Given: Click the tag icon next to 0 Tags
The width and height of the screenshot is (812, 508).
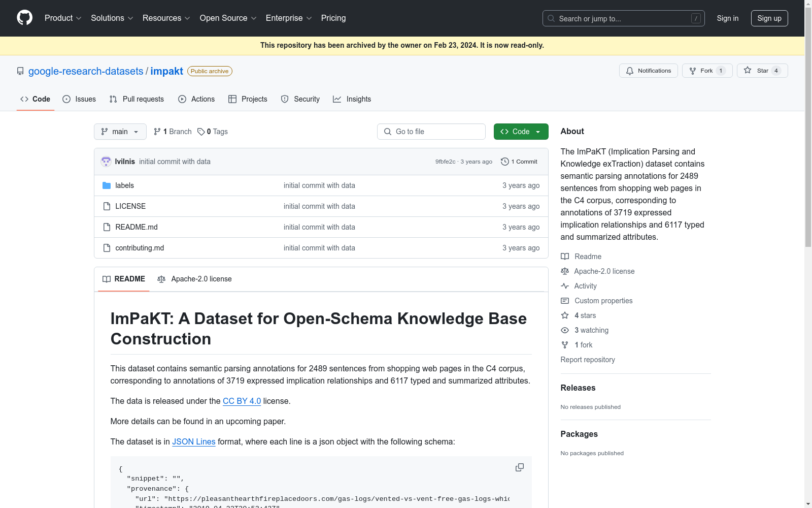Looking at the screenshot, I should point(201,132).
